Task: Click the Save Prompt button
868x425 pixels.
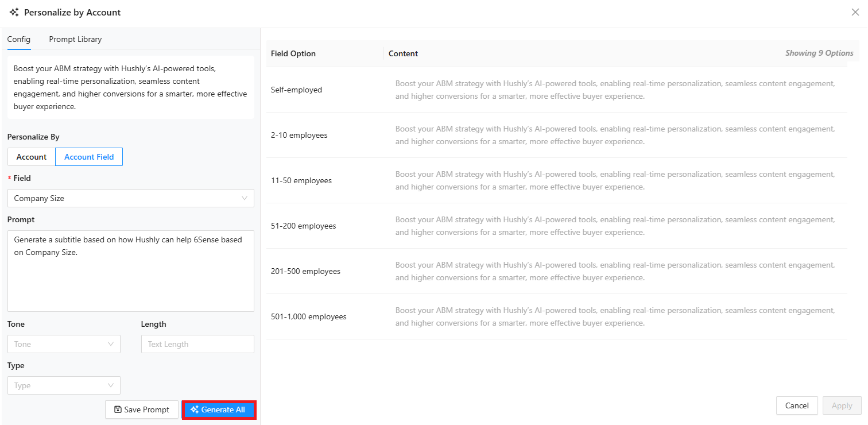Action: coord(142,409)
